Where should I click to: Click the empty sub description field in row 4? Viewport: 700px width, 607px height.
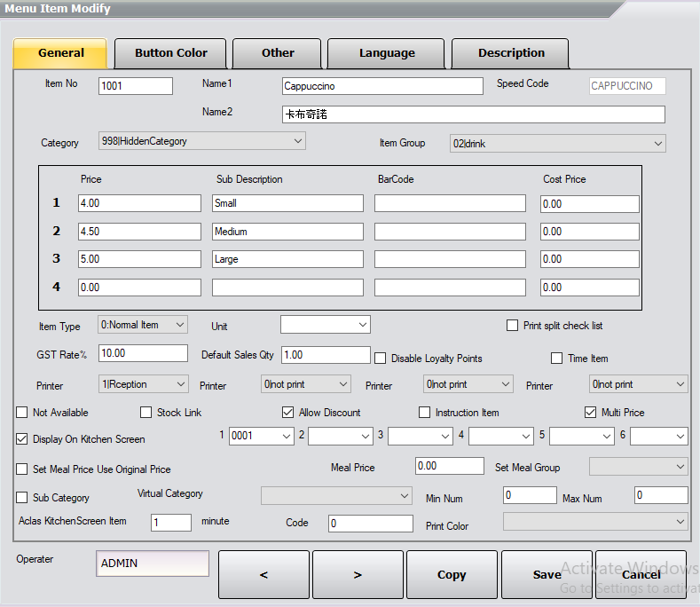tap(287, 288)
